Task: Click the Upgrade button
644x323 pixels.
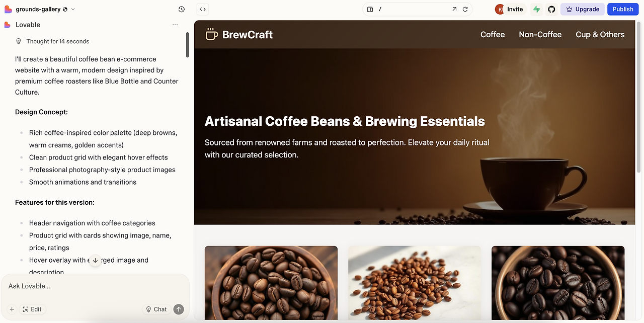Action: point(583,9)
